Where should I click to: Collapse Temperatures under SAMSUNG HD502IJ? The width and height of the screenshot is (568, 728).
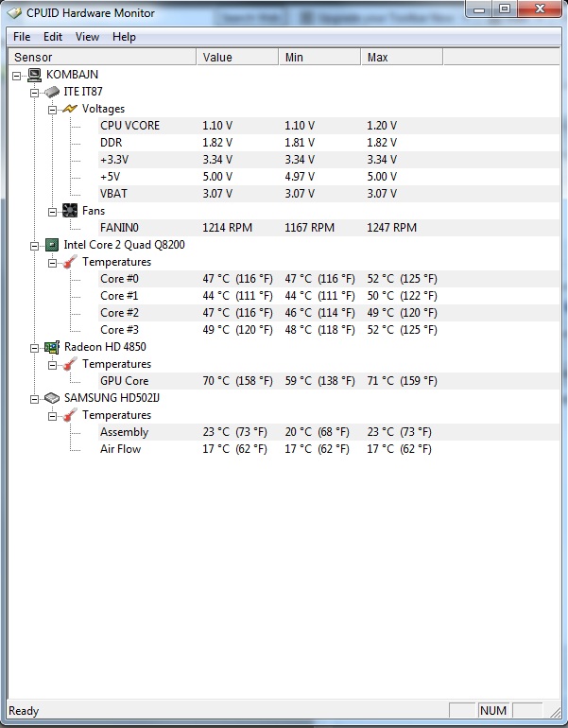coord(52,416)
